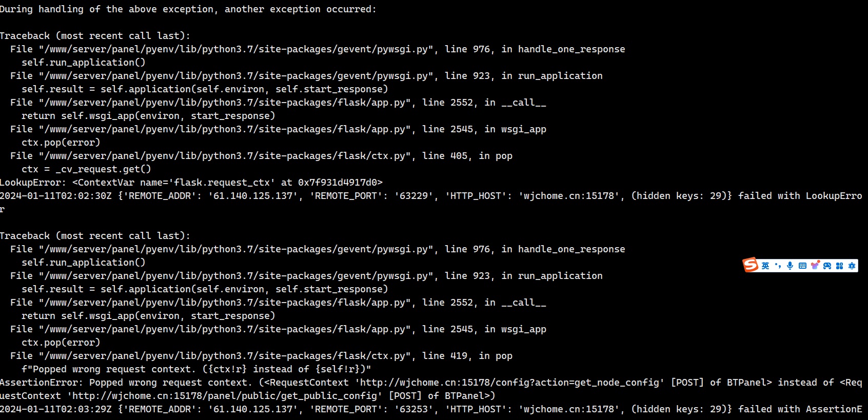Image resolution: width=868 pixels, height=420 pixels.
Task: Click the Sogou input method logo
Action: 751,265
